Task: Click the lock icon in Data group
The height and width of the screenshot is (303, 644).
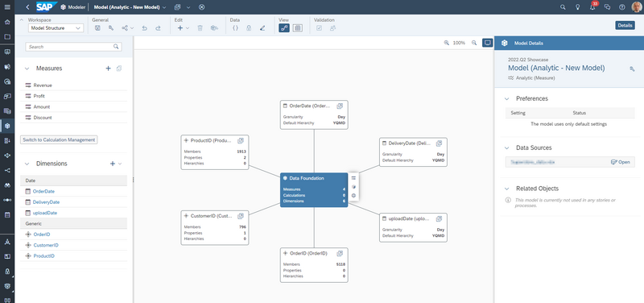Action: 249,28
